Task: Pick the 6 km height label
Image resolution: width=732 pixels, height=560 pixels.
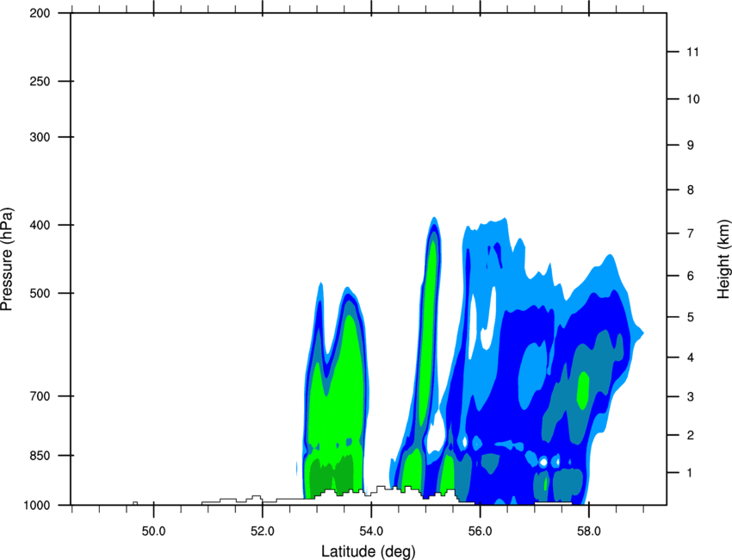Action: [x=691, y=276]
